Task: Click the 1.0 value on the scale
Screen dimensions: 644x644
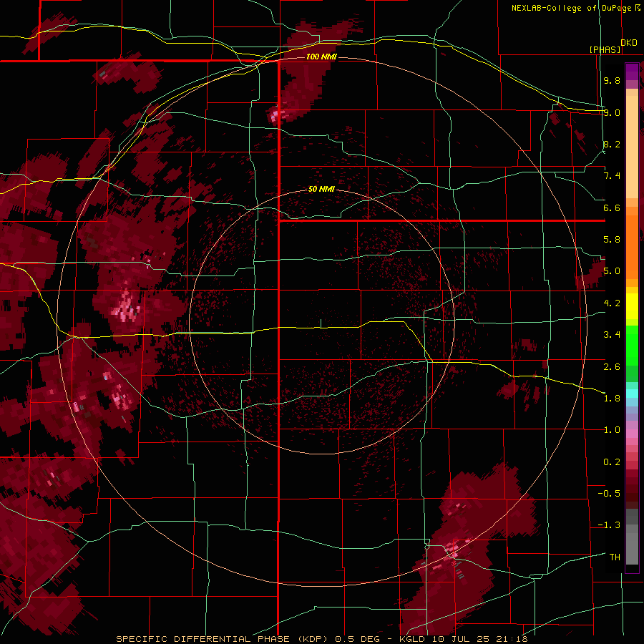Action: 612,430
